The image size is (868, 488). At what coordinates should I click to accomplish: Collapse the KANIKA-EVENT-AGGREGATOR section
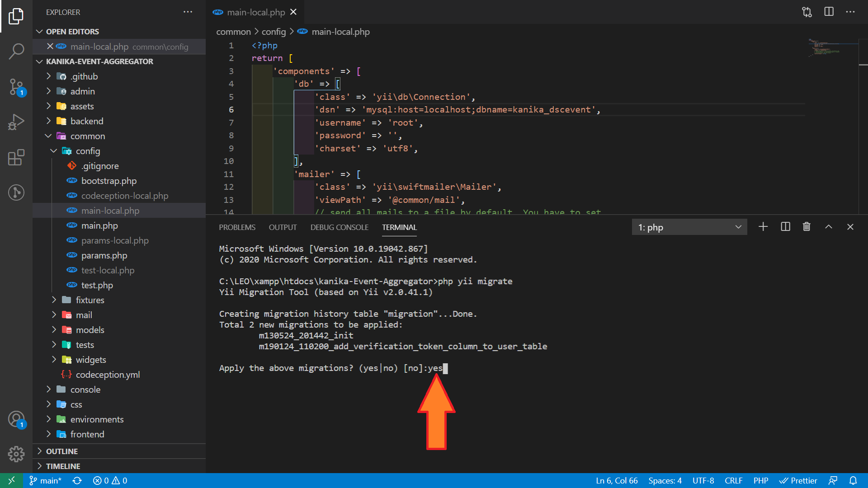click(120, 61)
